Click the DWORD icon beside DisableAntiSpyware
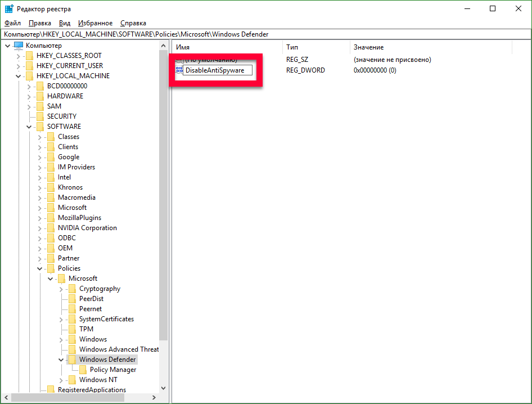The image size is (532, 404). pos(179,70)
